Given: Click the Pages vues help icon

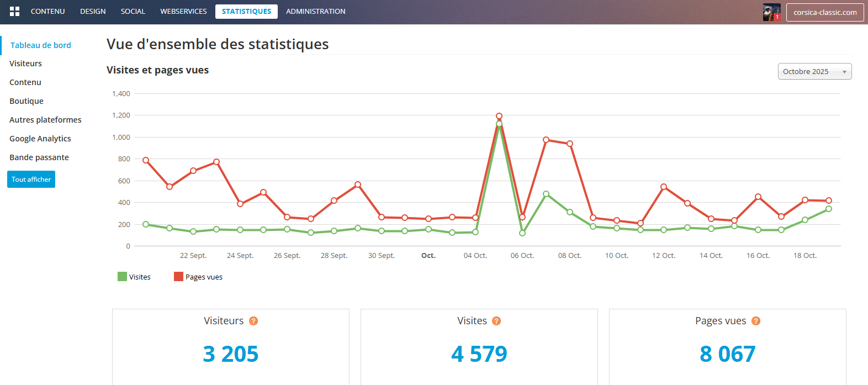Looking at the screenshot, I should 756,321.
